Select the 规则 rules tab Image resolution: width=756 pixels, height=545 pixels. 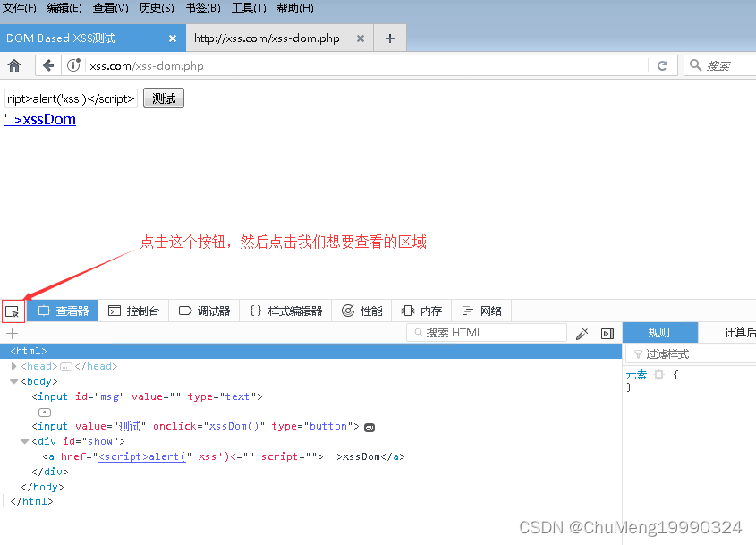pyautogui.click(x=660, y=333)
